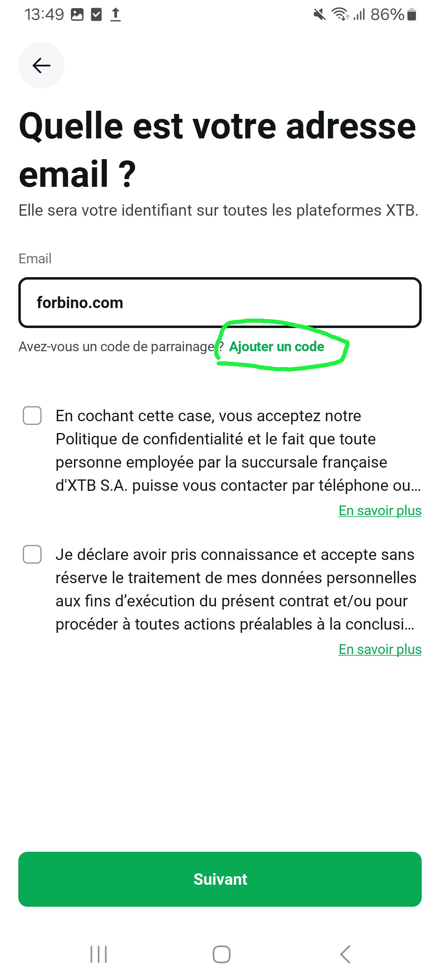Tap the 86% battery percentage text

[387, 15]
